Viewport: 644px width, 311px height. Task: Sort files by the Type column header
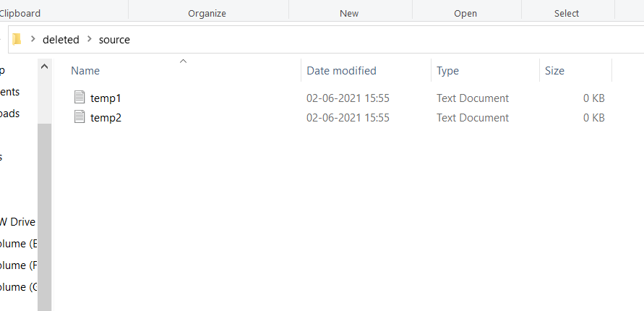point(447,71)
